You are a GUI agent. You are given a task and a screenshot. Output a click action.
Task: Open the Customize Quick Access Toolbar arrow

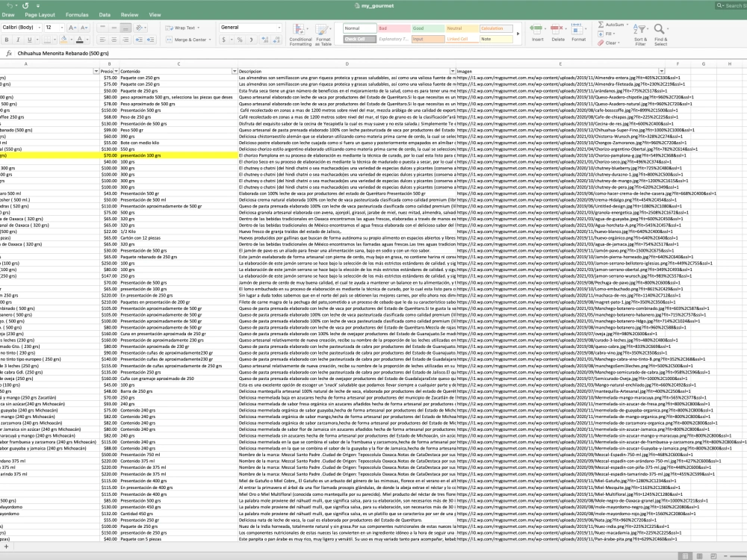click(x=37, y=6)
